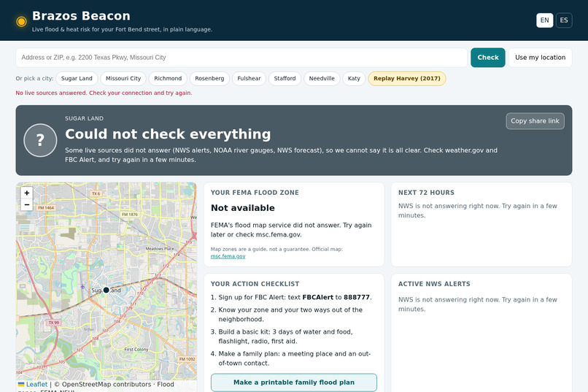Click the 'Could not check everything' heading
This screenshot has width=588, height=392.
[168, 134]
